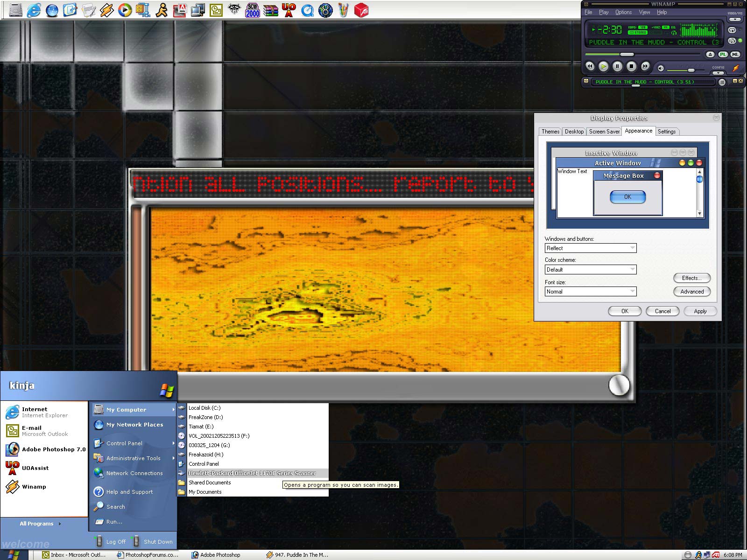This screenshot has height=560, width=747.
Task: Open WinRAR from the quick launch bar
Action: pos(271,10)
